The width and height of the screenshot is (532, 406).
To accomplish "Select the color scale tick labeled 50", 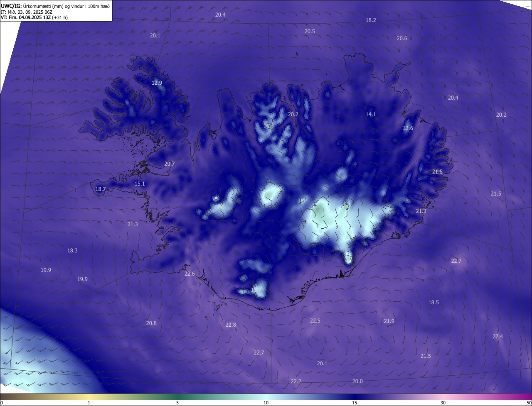I will (529, 403).
